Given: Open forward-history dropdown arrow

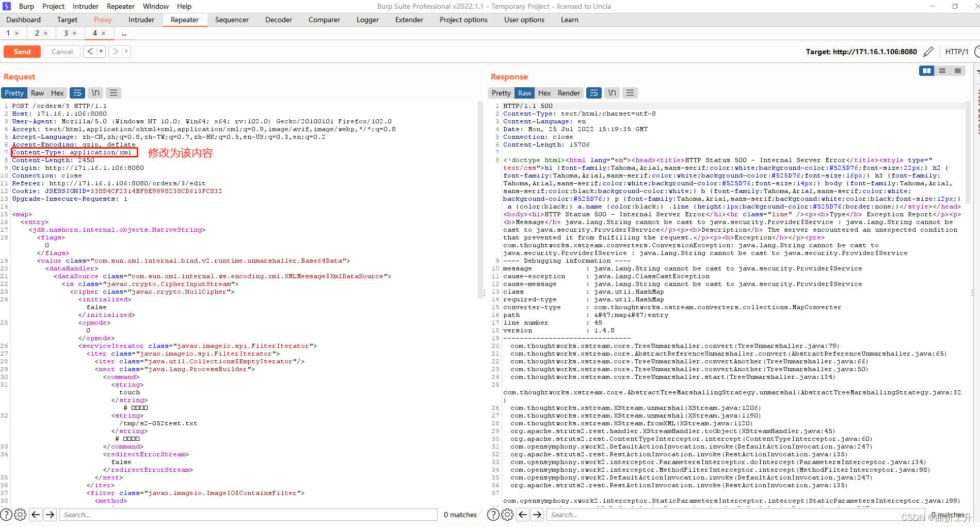Looking at the screenshot, I should (126, 51).
